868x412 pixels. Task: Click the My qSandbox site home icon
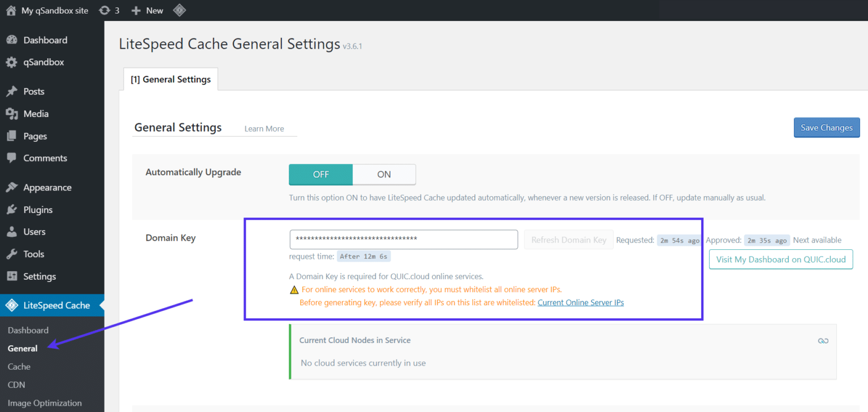tap(11, 10)
